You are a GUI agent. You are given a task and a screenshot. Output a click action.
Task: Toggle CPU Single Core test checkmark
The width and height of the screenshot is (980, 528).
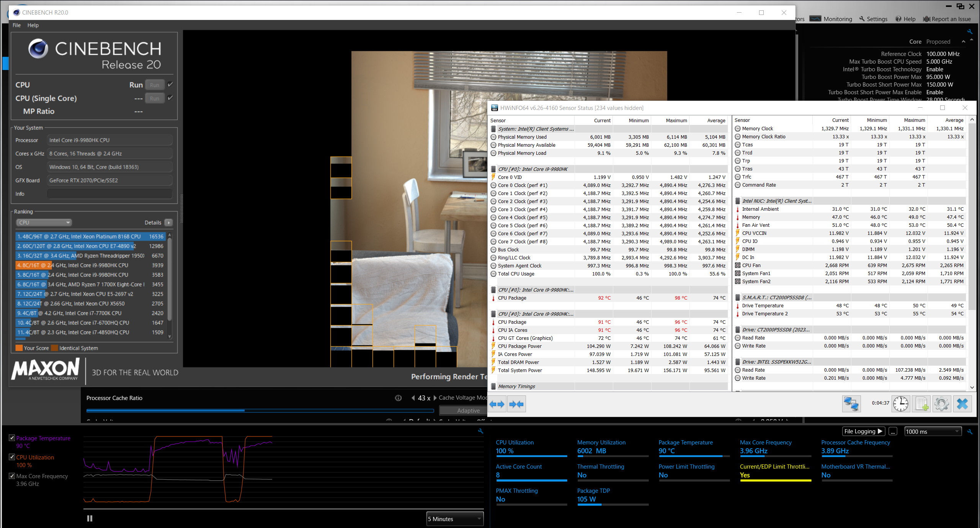170,98
